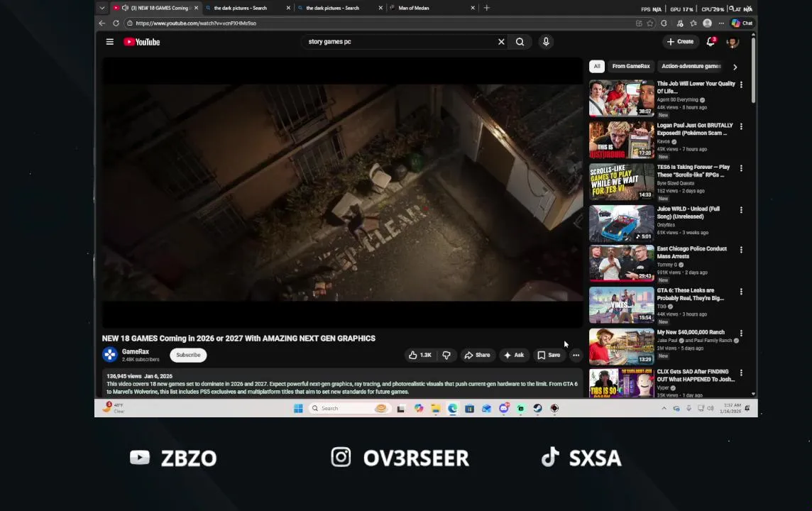Mute the tab via speaker icon

[126, 8]
